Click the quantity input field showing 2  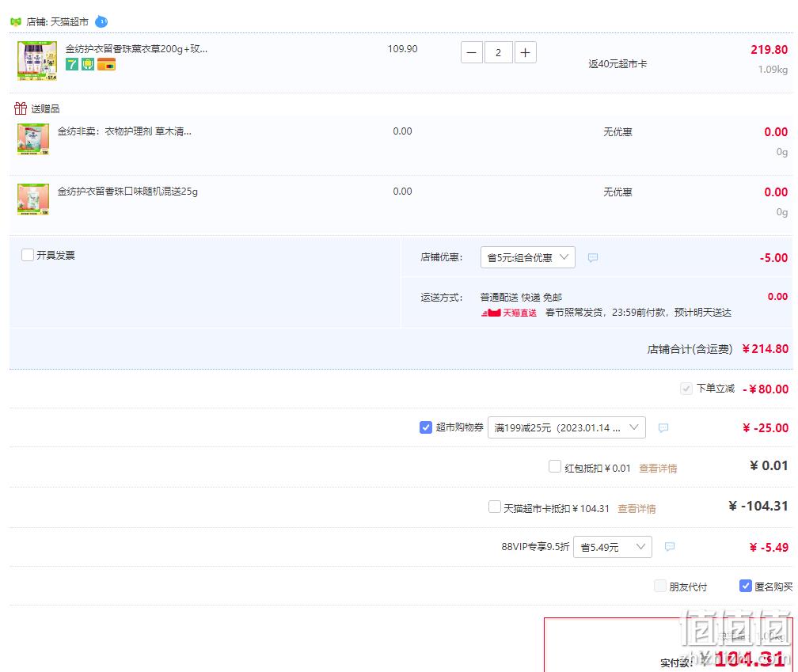pos(498,52)
